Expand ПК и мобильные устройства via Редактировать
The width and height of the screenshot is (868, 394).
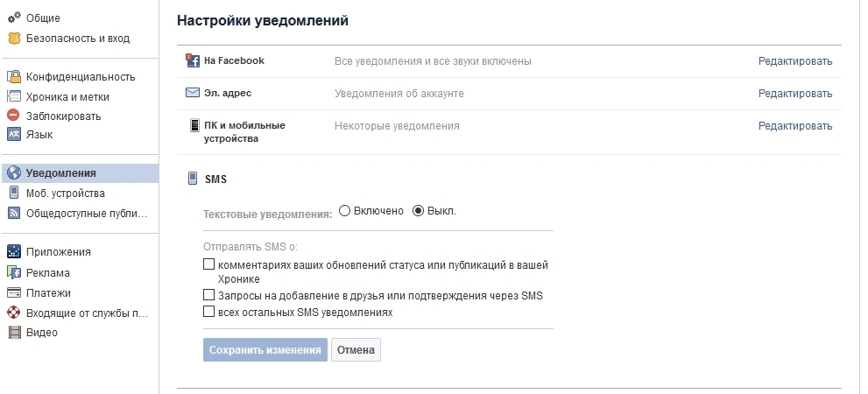click(x=794, y=126)
